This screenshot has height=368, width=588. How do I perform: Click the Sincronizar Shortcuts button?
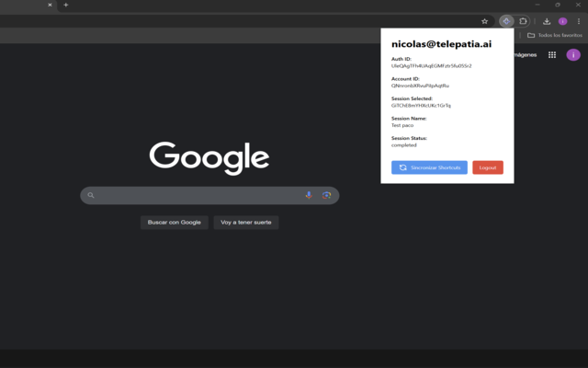tap(429, 167)
